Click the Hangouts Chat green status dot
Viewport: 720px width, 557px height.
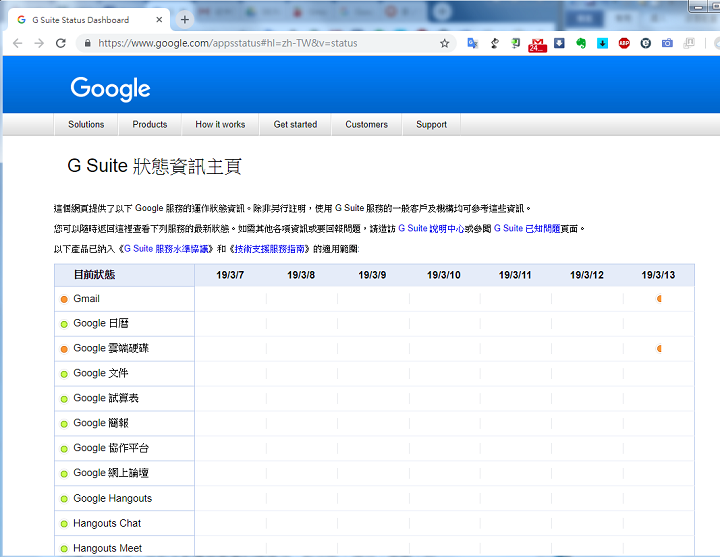pos(64,524)
